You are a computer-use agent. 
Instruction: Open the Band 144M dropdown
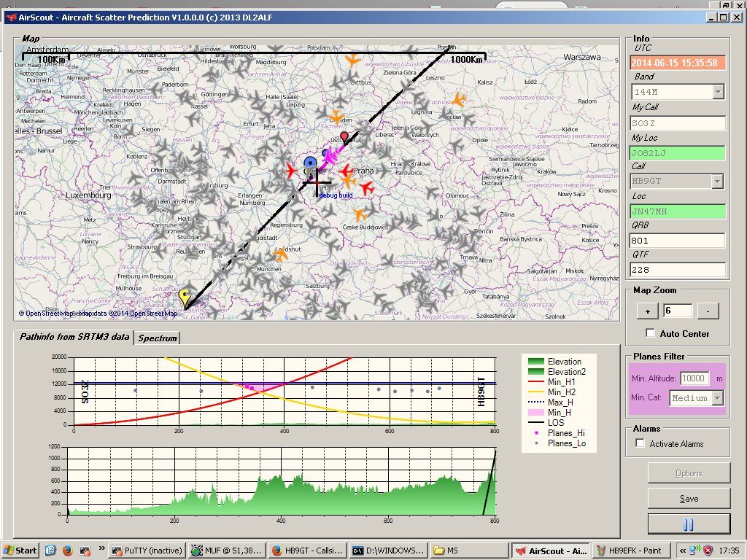[718, 91]
